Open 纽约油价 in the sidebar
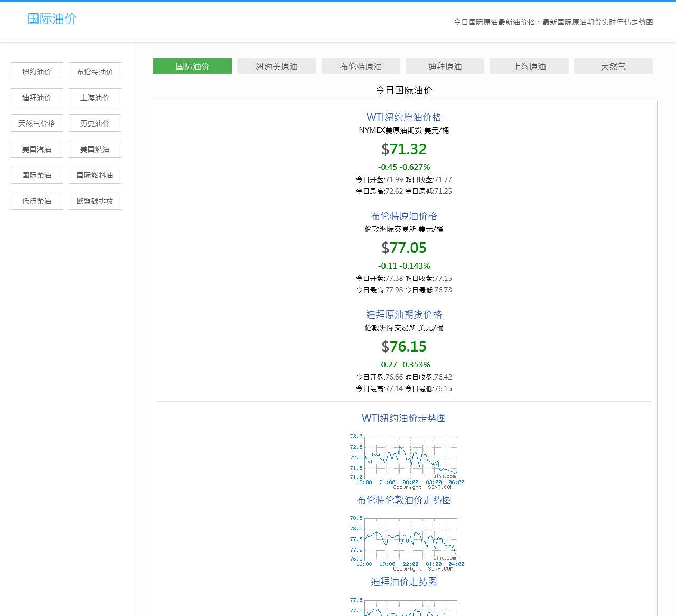Image resolution: width=676 pixels, height=616 pixels. pos(37,72)
